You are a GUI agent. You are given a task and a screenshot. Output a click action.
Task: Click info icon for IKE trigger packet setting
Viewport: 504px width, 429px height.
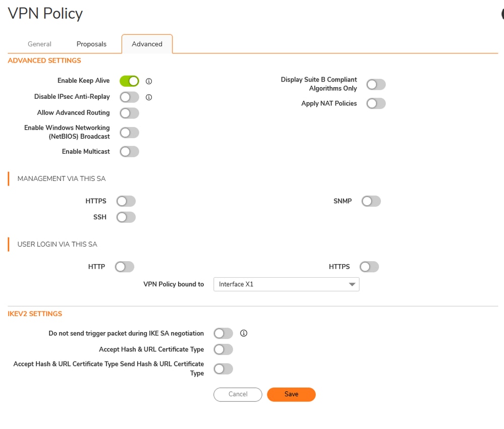pos(244,333)
